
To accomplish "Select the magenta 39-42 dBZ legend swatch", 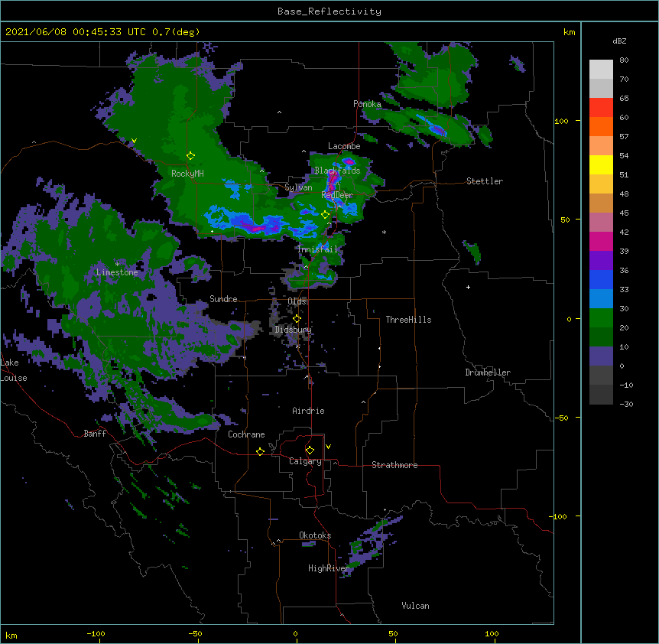I will [x=601, y=241].
